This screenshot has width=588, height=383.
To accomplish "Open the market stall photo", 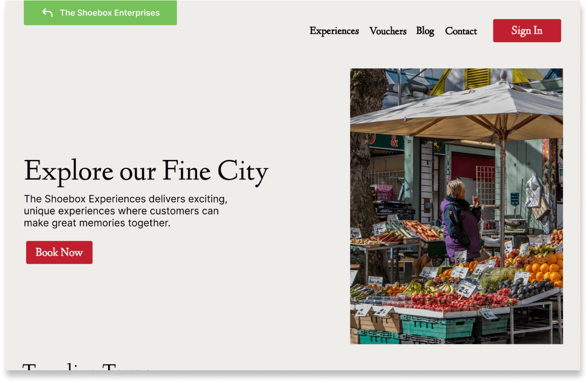I will (456, 206).
